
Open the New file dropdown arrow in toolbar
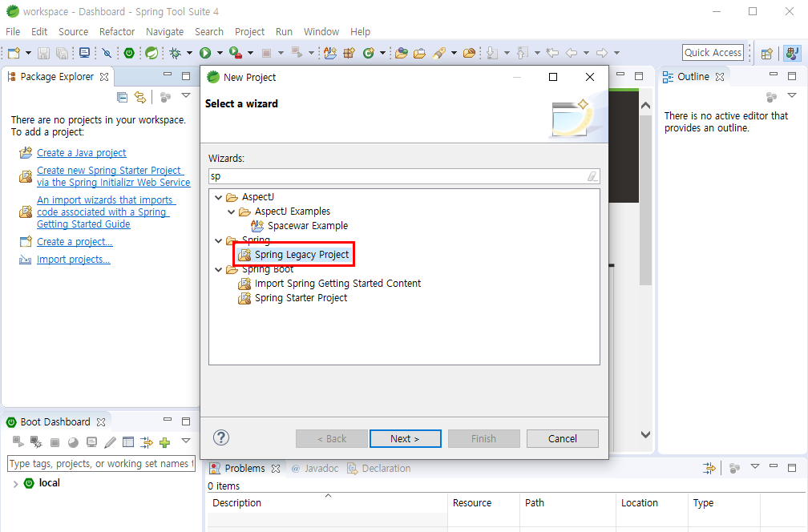click(28, 53)
